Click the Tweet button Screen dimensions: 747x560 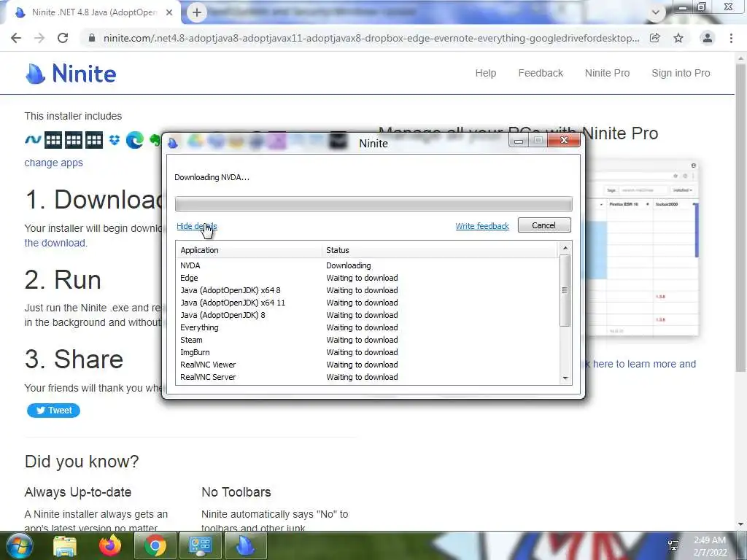(53, 411)
